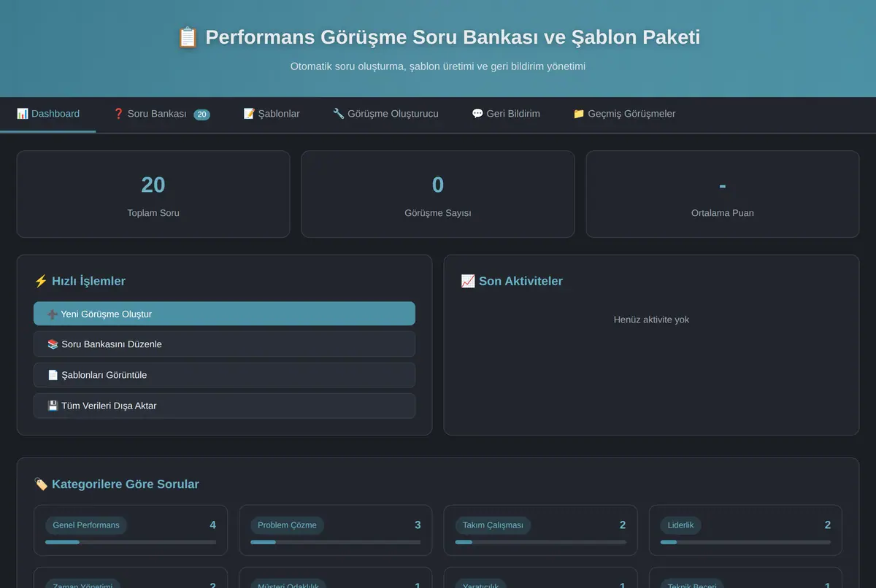Screen dimensions: 876x588
Task: Open the Dashboard tab
Action: tap(48, 114)
